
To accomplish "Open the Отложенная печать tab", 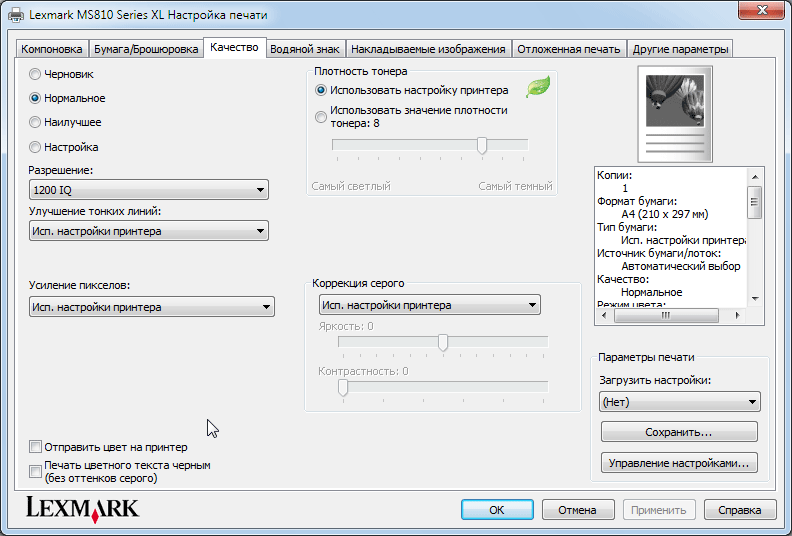I will point(569,49).
